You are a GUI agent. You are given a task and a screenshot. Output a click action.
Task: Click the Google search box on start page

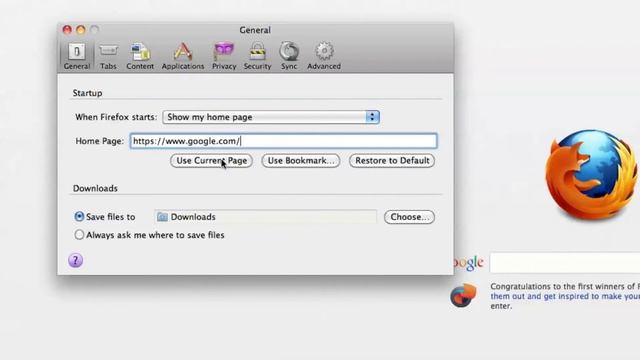tap(565, 262)
